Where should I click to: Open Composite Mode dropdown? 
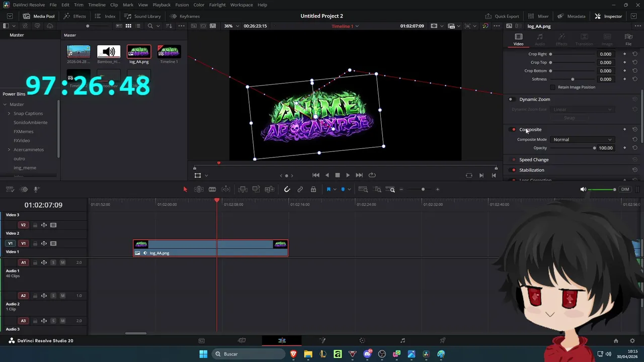(582, 139)
